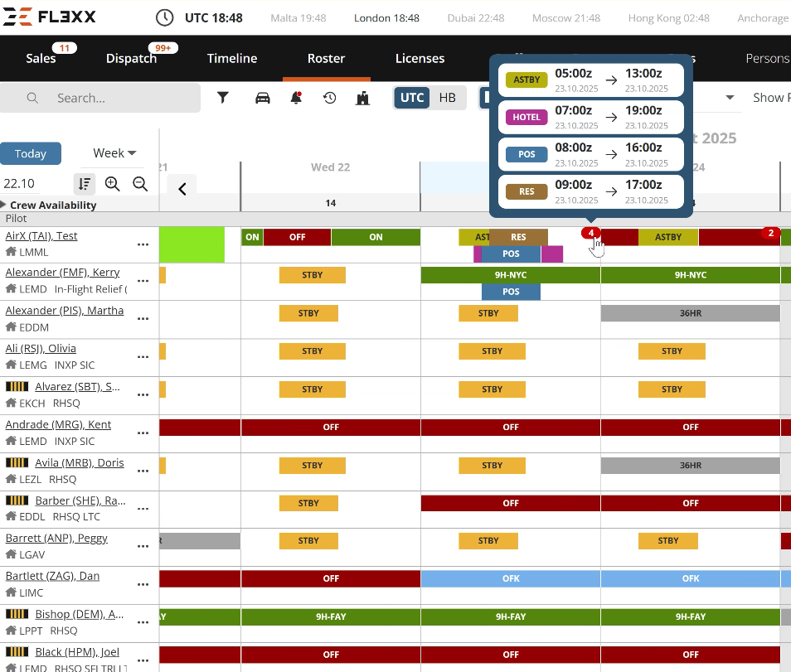Open the Timeline tab
791x672 pixels.
point(232,58)
